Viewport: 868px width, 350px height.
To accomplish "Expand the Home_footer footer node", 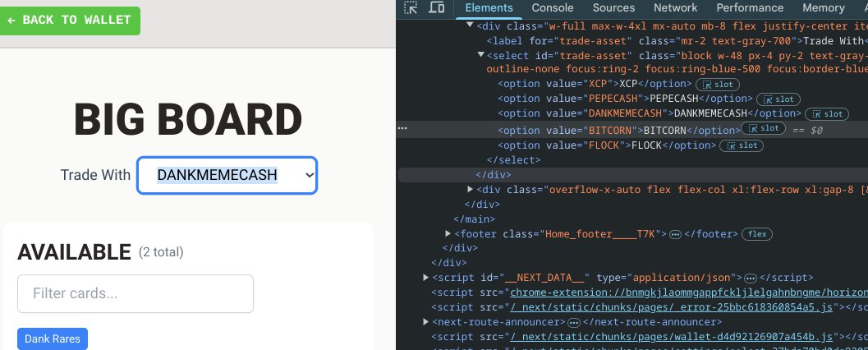I will click(x=448, y=233).
